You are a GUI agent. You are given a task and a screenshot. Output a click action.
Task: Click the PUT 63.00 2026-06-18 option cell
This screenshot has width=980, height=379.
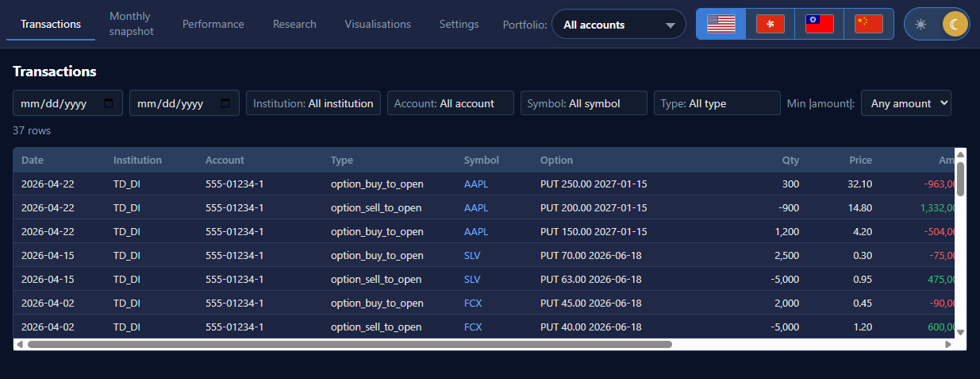590,279
